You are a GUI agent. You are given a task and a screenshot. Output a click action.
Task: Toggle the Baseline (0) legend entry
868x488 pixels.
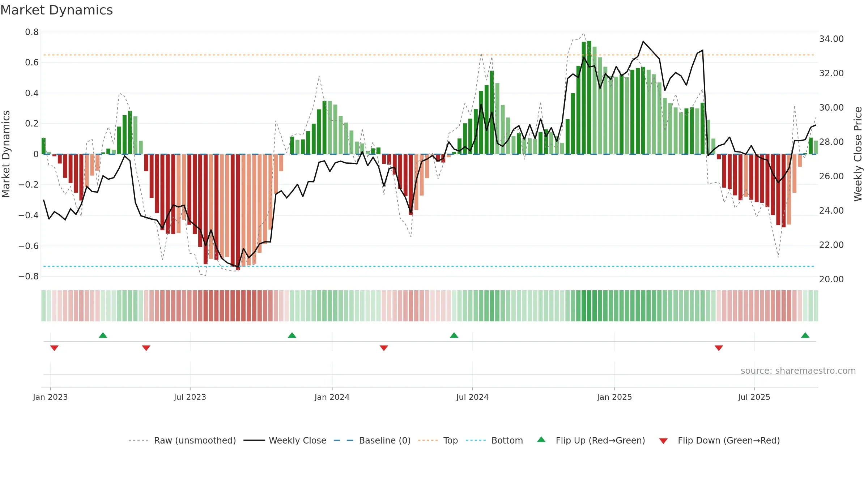pyautogui.click(x=372, y=440)
